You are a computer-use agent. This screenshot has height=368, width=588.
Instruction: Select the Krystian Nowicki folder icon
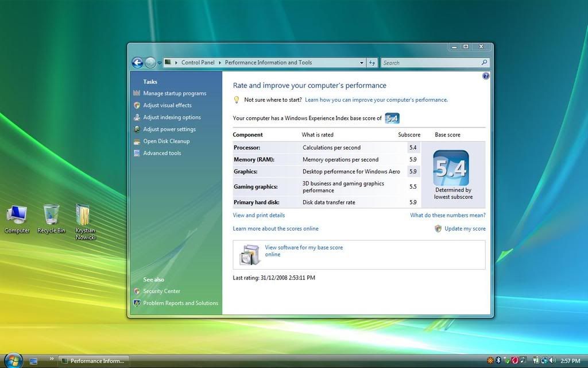85,222
